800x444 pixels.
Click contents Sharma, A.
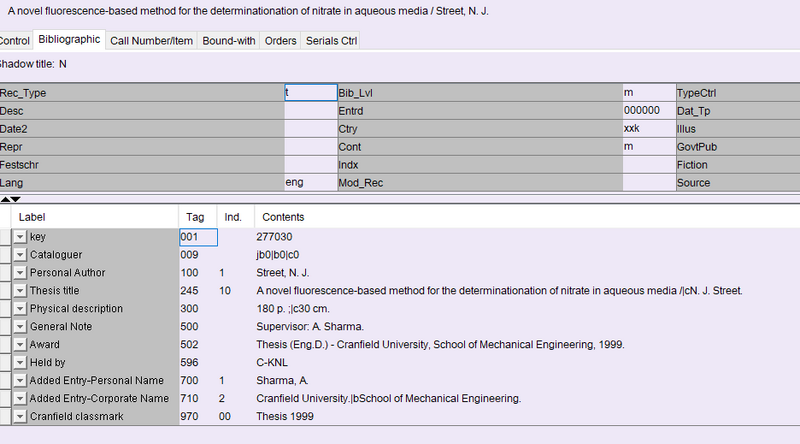pos(282,381)
